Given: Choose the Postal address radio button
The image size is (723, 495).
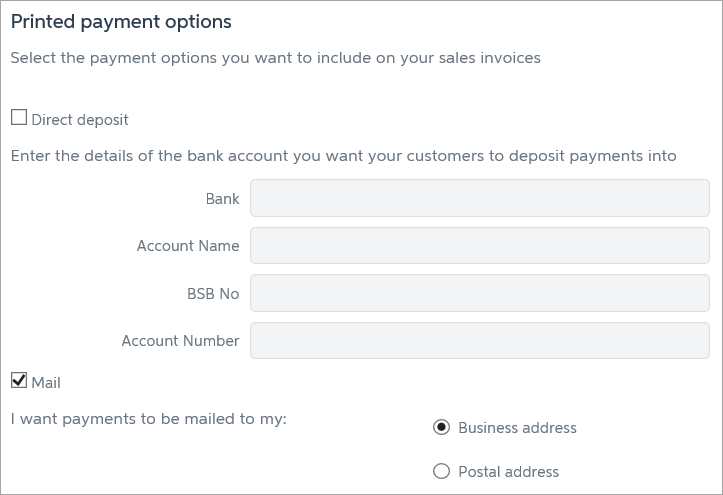Looking at the screenshot, I should tap(441, 472).
